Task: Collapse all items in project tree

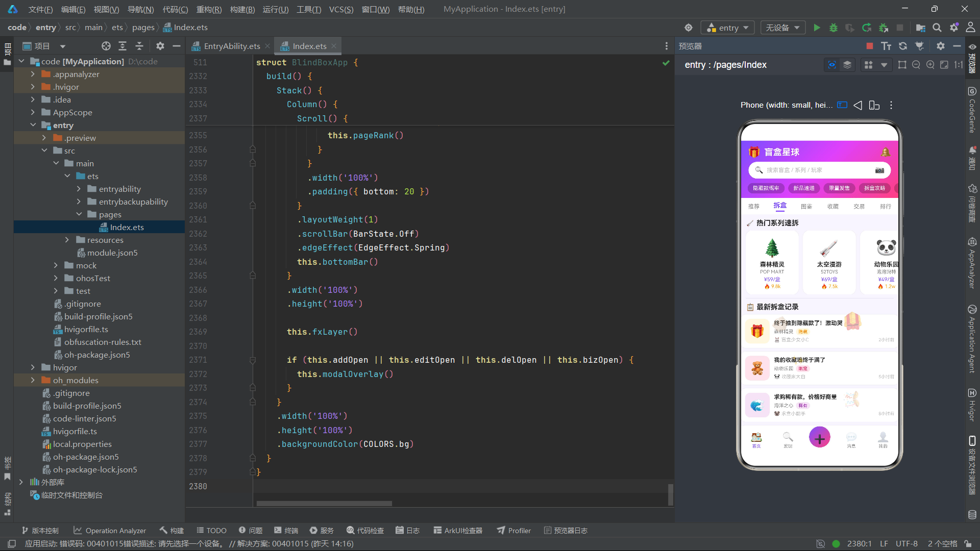Action: [139, 46]
